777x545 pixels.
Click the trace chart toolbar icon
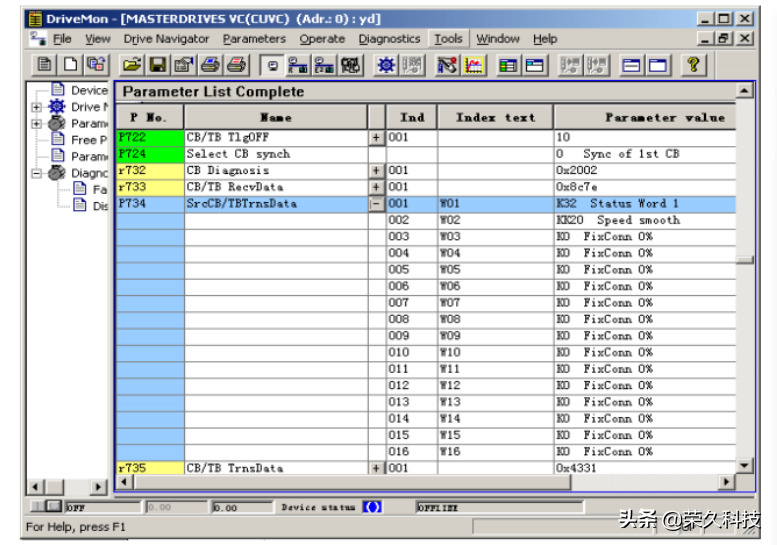pyautogui.click(x=473, y=65)
